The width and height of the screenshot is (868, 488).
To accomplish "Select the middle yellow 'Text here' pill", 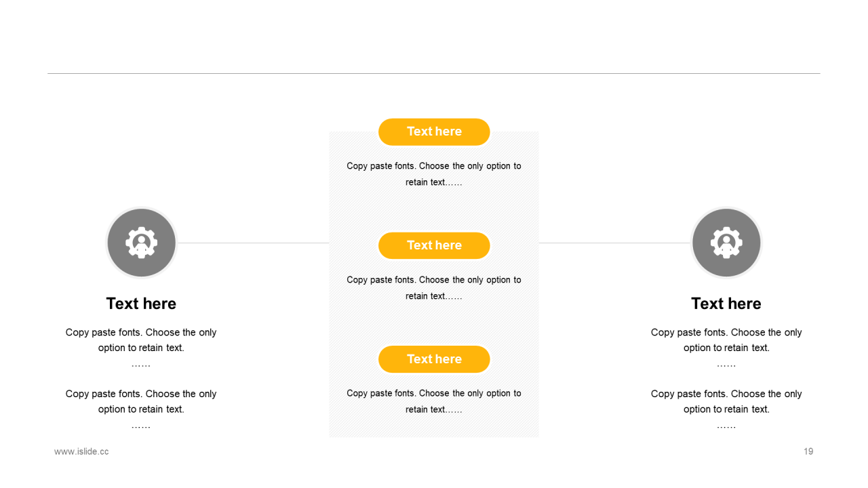I will tap(434, 245).
